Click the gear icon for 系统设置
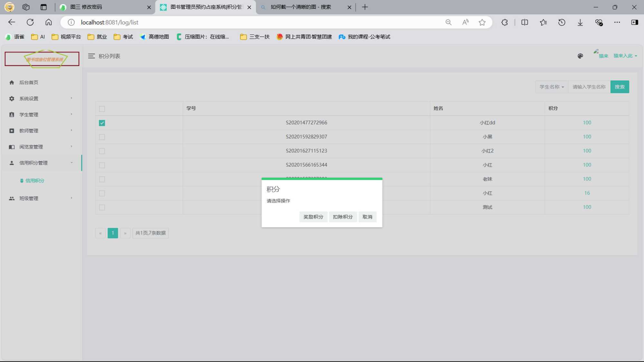 (12, 99)
